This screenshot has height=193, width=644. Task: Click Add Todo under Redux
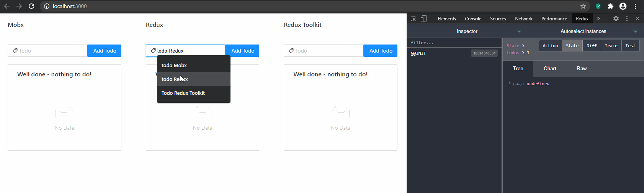coord(243,51)
